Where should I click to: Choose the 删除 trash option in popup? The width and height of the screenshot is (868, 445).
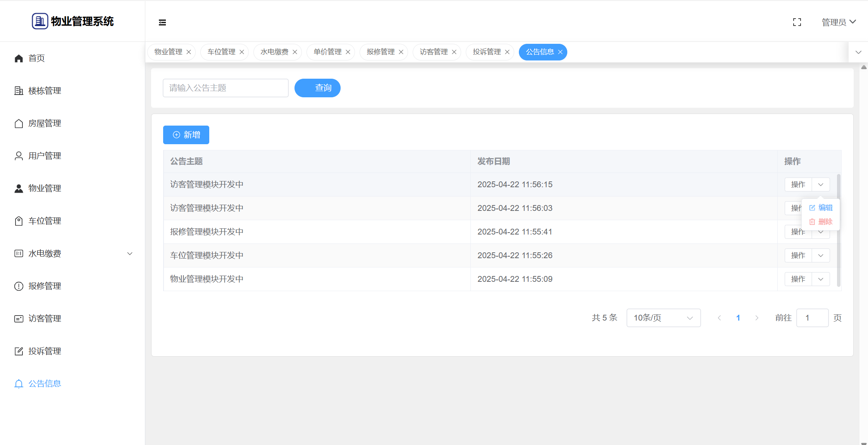click(821, 222)
